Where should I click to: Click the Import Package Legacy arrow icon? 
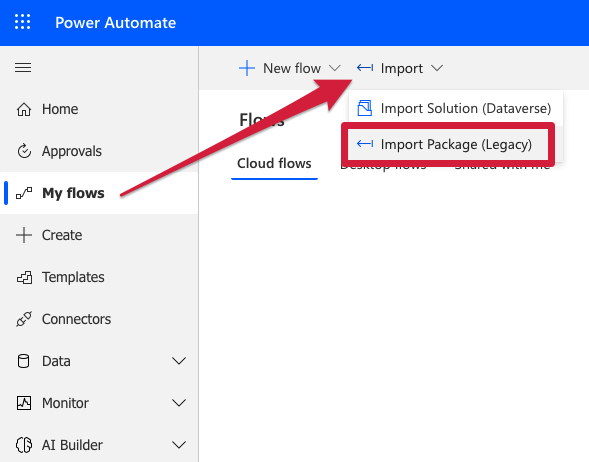pos(365,144)
